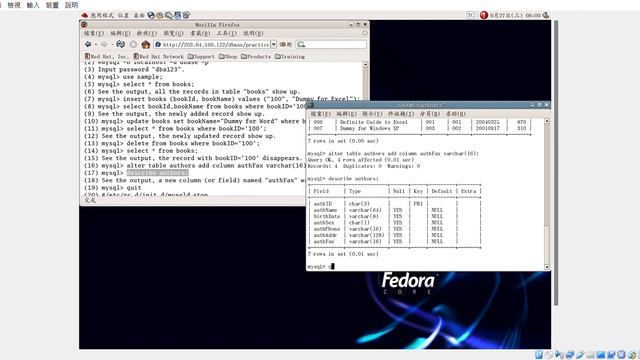Screen dimensions: 640x360
Task: Click the Go button beside the URL bar
Action: (286, 44)
